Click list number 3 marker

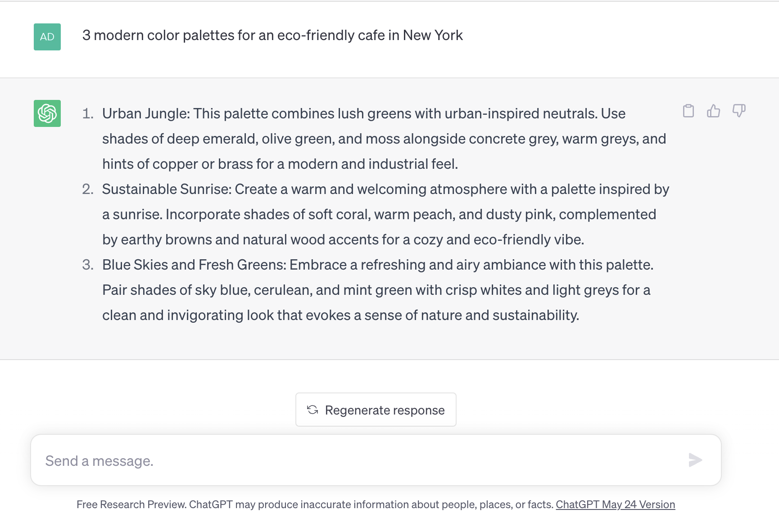coord(88,265)
